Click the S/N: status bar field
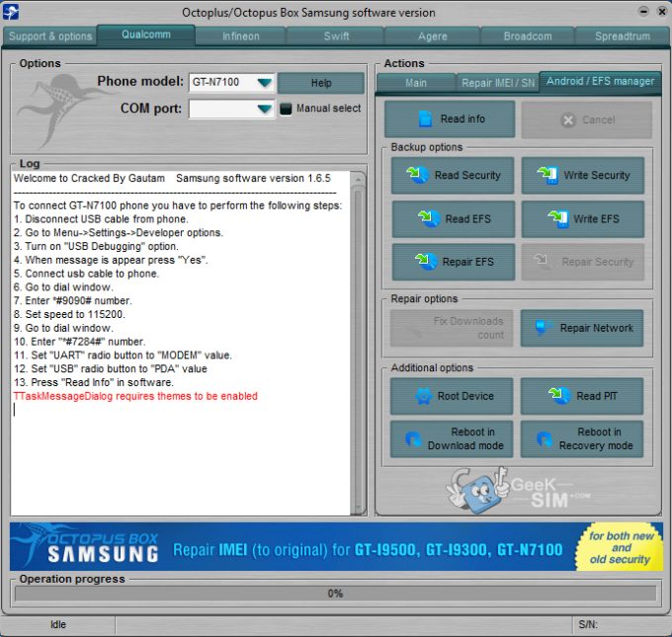 tap(621, 624)
